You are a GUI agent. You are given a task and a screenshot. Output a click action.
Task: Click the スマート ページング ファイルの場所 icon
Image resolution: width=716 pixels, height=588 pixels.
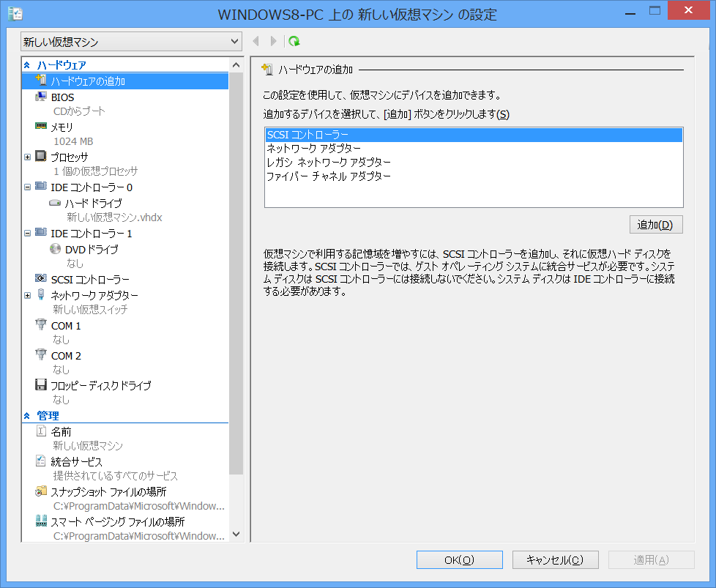(x=41, y=521)
